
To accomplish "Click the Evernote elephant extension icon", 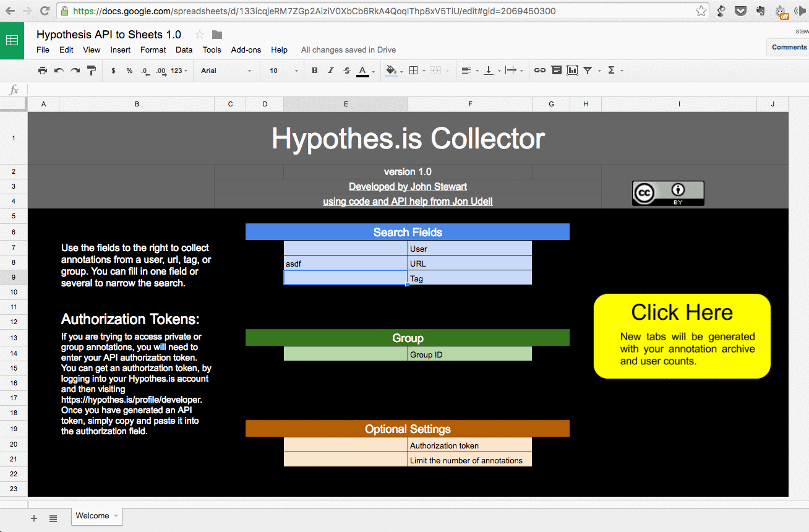I will point(760,11).
